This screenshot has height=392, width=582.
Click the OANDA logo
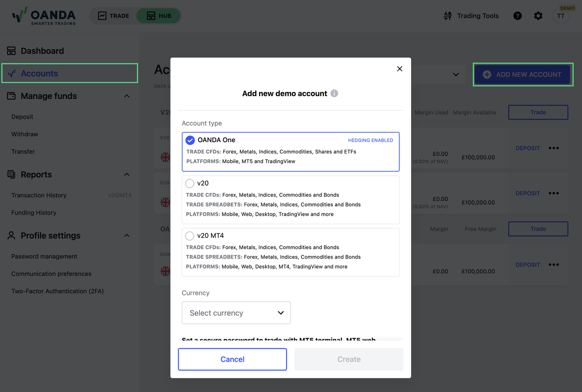(x=44, y=16)
